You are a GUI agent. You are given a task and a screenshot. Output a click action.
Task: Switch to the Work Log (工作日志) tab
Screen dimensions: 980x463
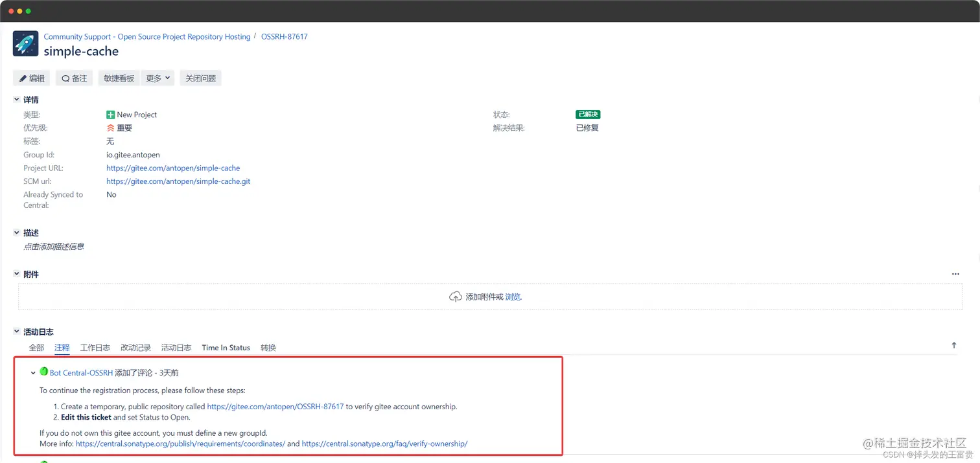[x=95, y=348]
